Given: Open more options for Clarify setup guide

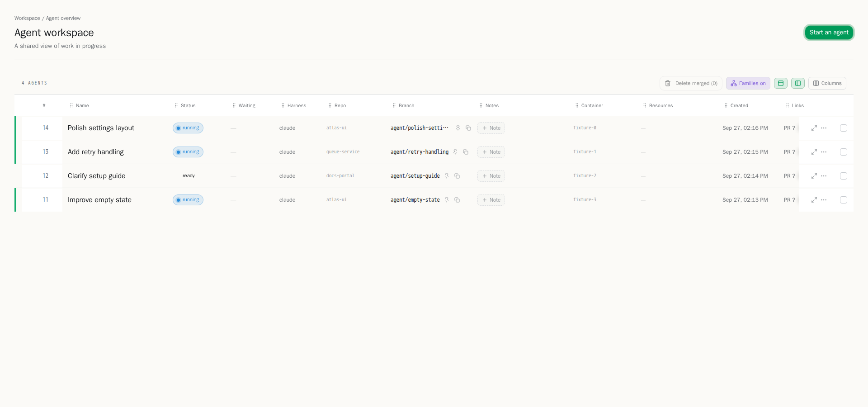Looking at the screenshot, I should 824,176.
